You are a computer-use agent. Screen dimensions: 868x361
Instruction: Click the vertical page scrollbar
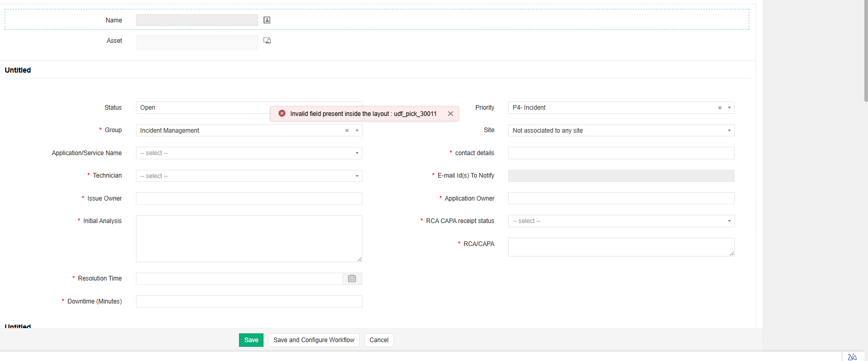tap(865, 52)
